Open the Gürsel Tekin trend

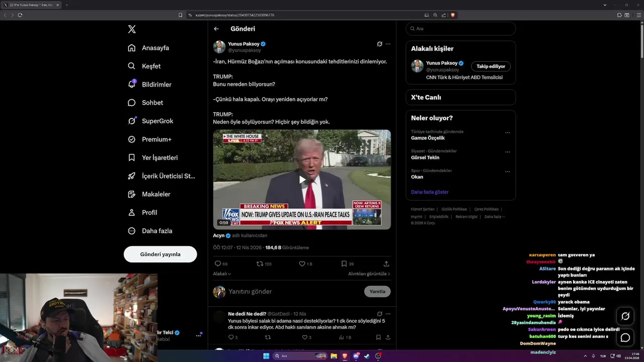[x=425, y=157]
